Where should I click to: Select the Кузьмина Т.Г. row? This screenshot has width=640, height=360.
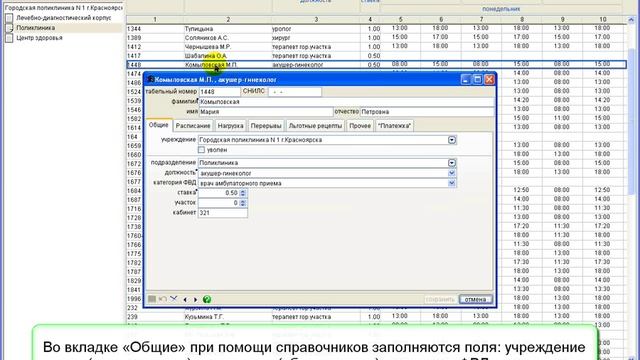coord(376,317)
